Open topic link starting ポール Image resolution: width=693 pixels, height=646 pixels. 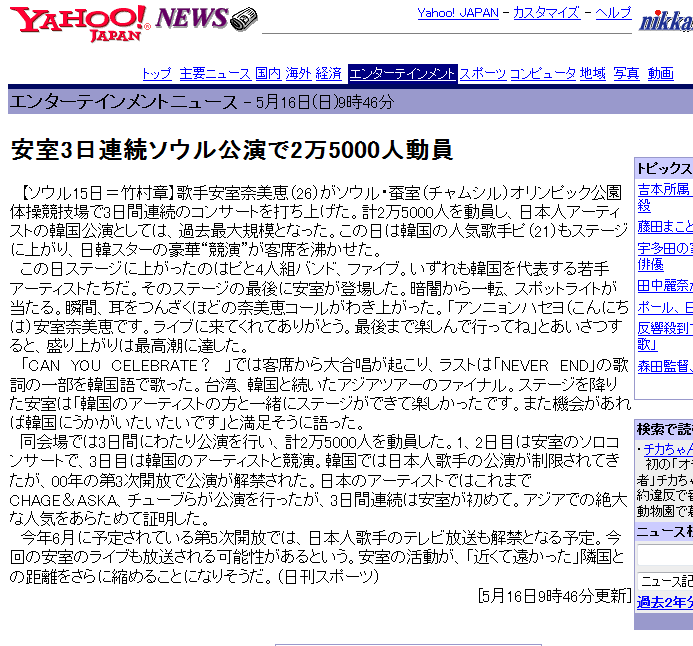[x=665, y=308]
